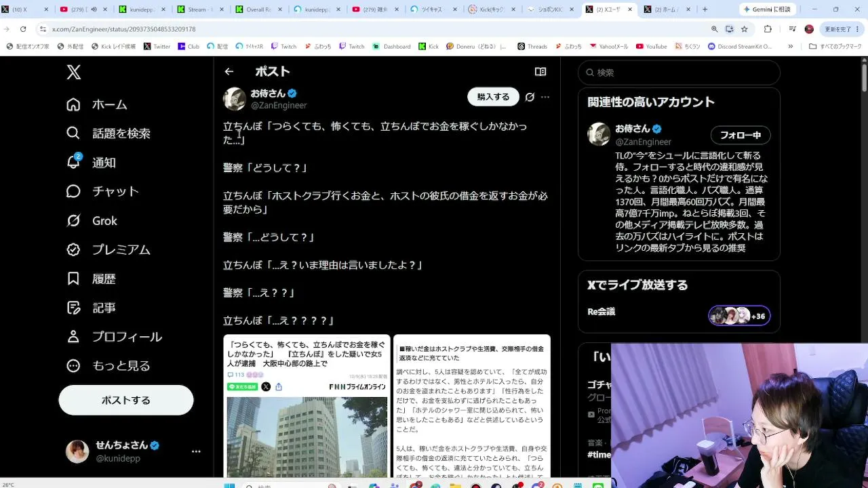Open reader view icon beside the ポスト header

[x=540, y=71]
